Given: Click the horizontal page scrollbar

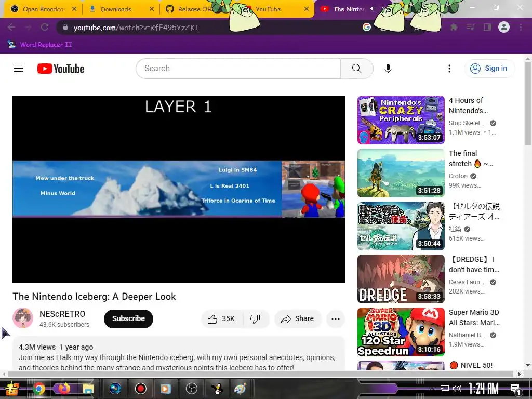Looking at the screenshot, I should tap(261, 374).
